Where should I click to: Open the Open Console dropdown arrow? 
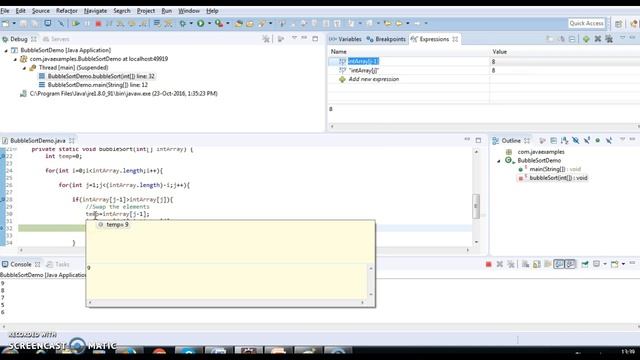(x=623, y=264)
